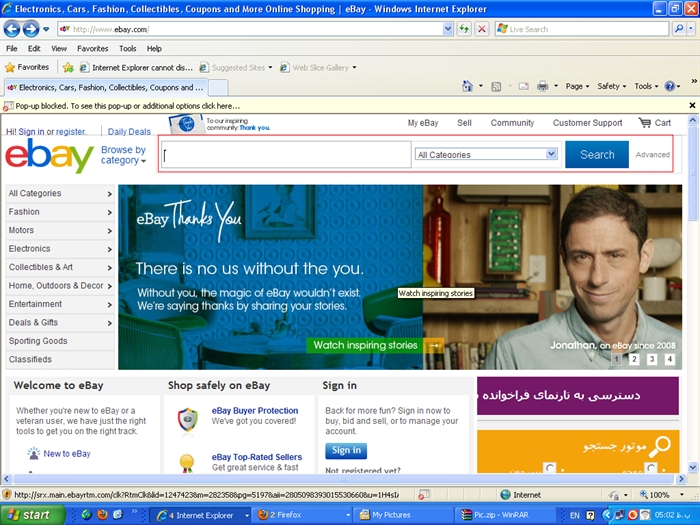This screenshot has height=525, width=700.
Task: Click the Daily Deals link
Action: pos(129,132)
